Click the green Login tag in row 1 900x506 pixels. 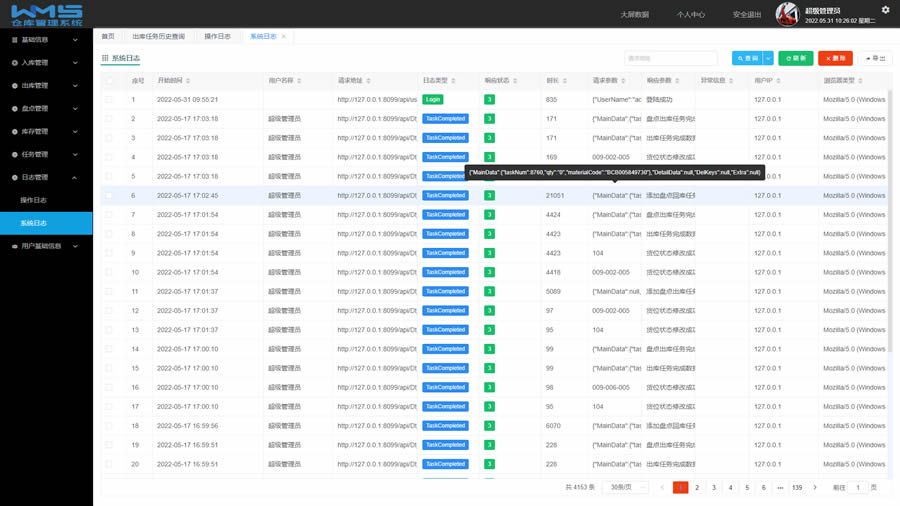point(433,99)
